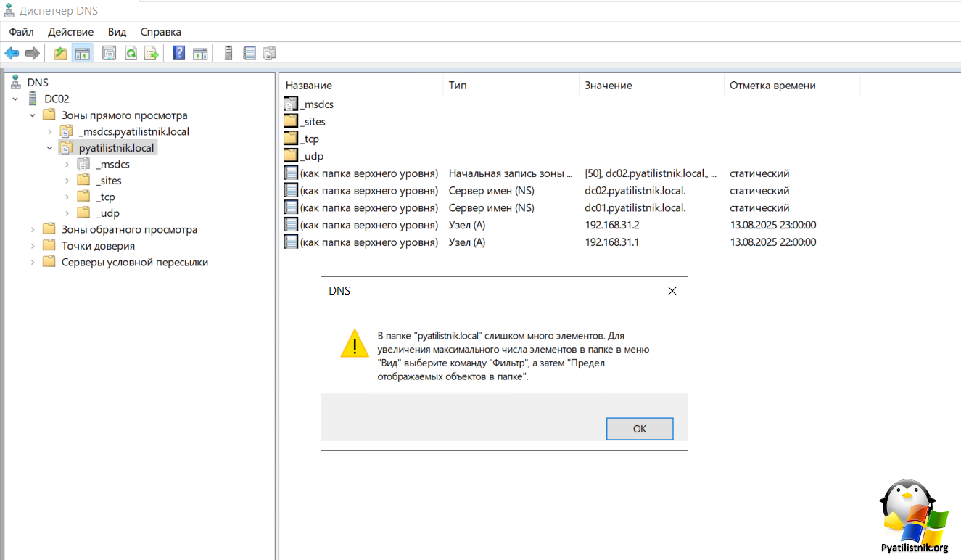Image resolution: width=961 pixels, height=560 pixels.
Task: Select the _msdcs icon in the right pane list
Action: pos(291,104)
